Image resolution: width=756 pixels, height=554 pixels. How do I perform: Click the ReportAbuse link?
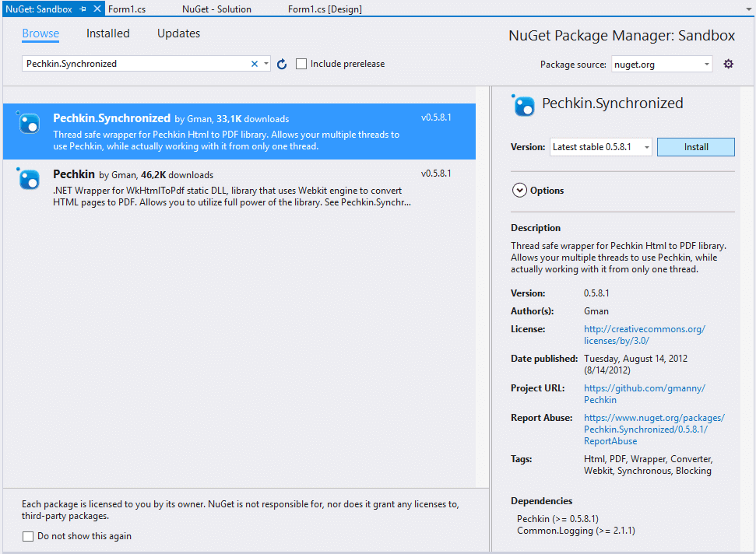pos(610,440)
